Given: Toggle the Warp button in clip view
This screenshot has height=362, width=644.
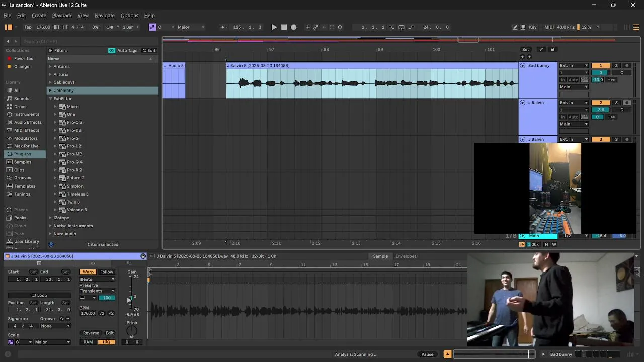Looking at the screenshot, I should (88, 272).
